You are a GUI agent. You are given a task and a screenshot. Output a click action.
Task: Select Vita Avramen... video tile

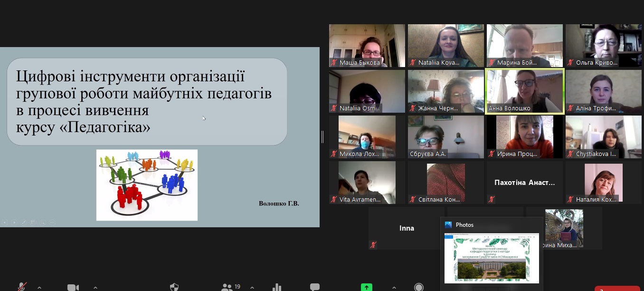click(x=367, y=183)
